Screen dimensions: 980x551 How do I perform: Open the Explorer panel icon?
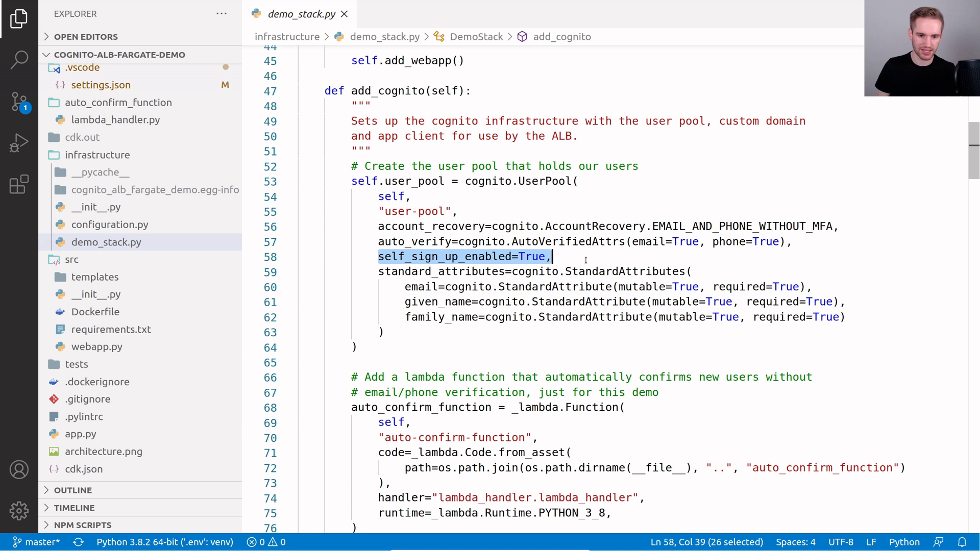coord(18,18)
